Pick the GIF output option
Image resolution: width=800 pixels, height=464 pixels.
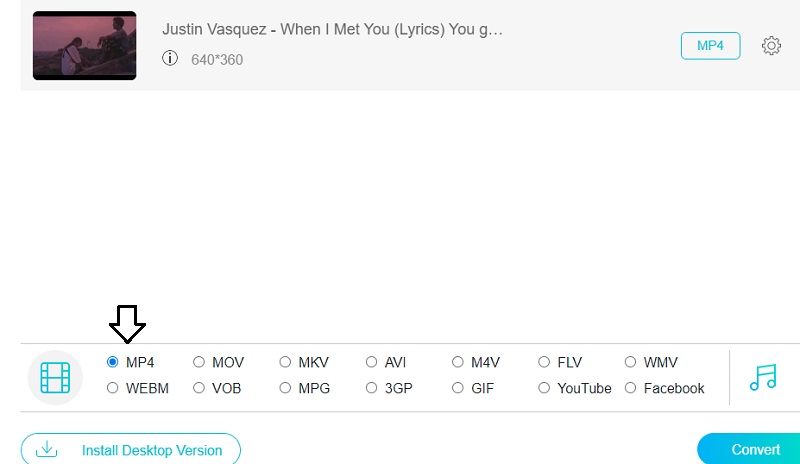pos(458,388)
